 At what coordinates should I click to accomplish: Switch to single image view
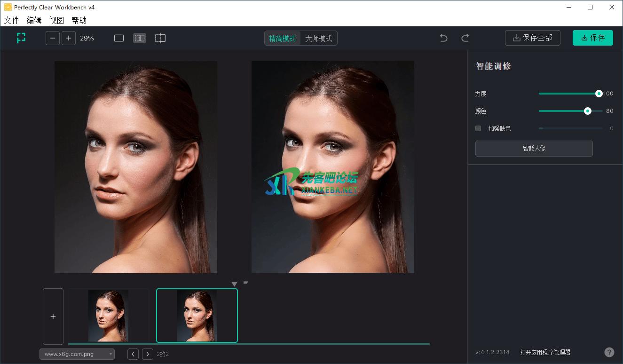(119, 38)
